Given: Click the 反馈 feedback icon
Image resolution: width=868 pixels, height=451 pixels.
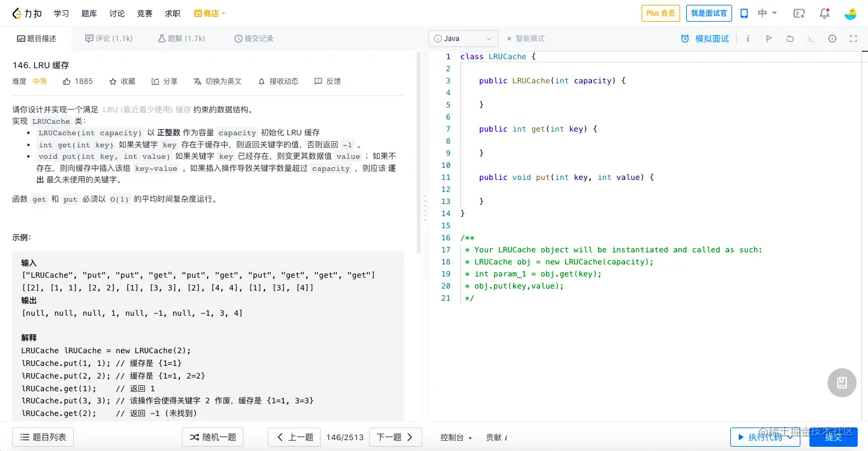Looking at the screenshot, I should [327, 81].
